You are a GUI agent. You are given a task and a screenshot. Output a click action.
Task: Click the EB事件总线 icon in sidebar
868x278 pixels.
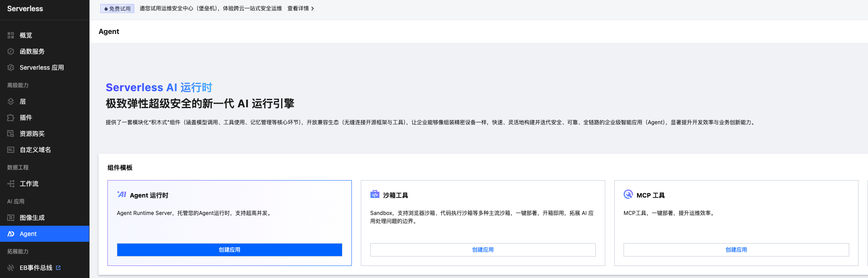11,268
